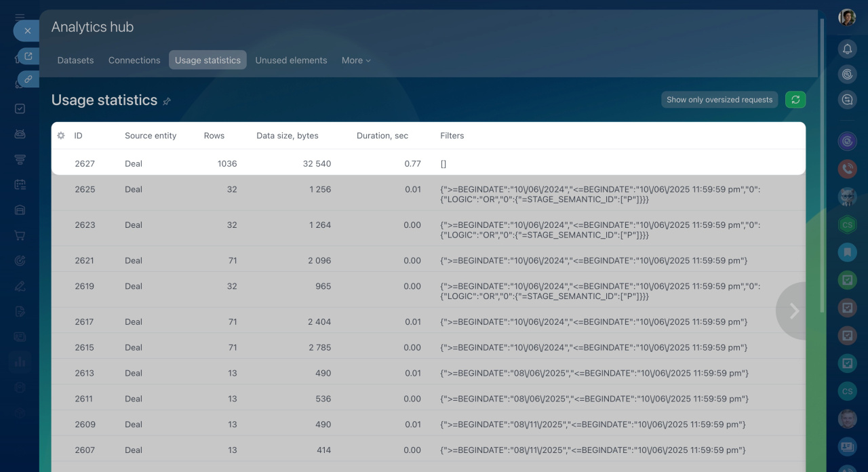Close the Analytics hub slider panel
Image resolution: width=868 pixels, height=472 pixels.
[x=27, y=31]
